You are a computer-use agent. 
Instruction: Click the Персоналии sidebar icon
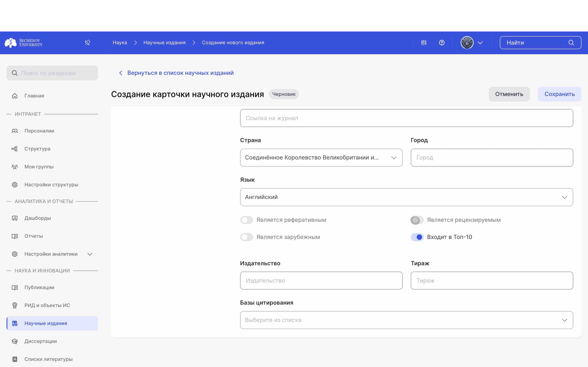point(14,130)
